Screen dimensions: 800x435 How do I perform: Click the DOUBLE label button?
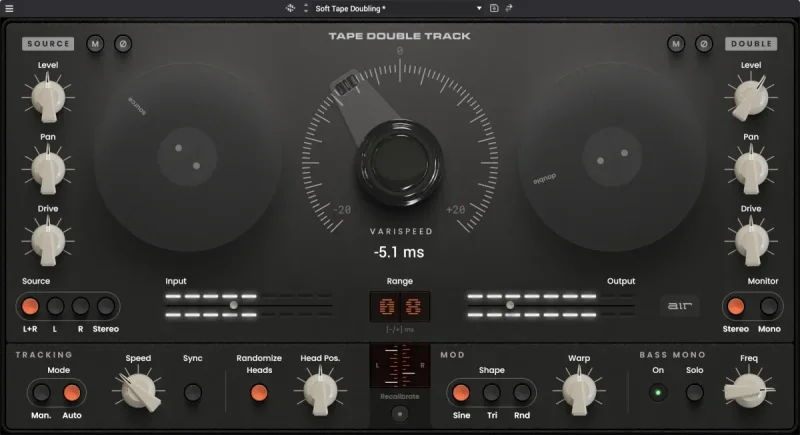[751, 43]
